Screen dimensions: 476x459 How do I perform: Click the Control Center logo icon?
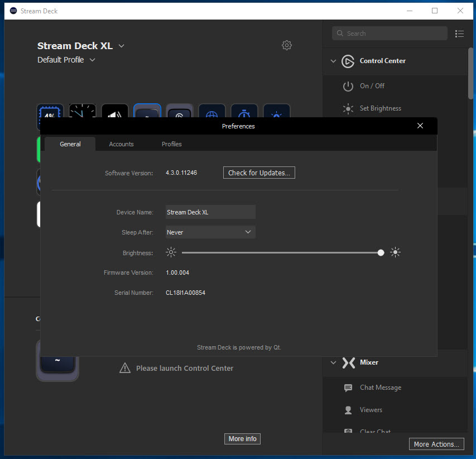(x=348, y=61)
